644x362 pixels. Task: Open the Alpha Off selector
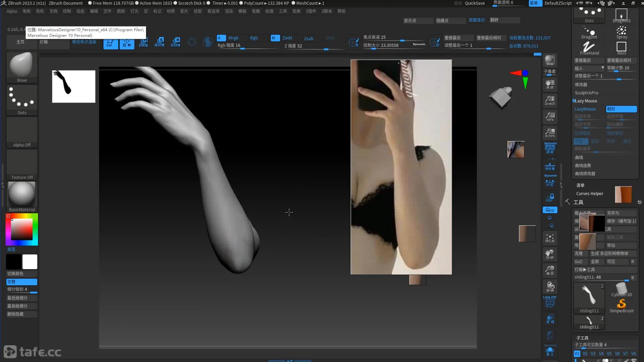pyautogui.click(x=22, y=132)
